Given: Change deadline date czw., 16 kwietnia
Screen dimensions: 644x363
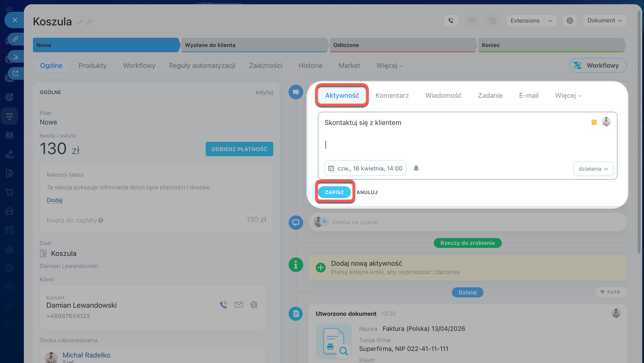Looking at the screenshot, I should (x=365, y=168).
